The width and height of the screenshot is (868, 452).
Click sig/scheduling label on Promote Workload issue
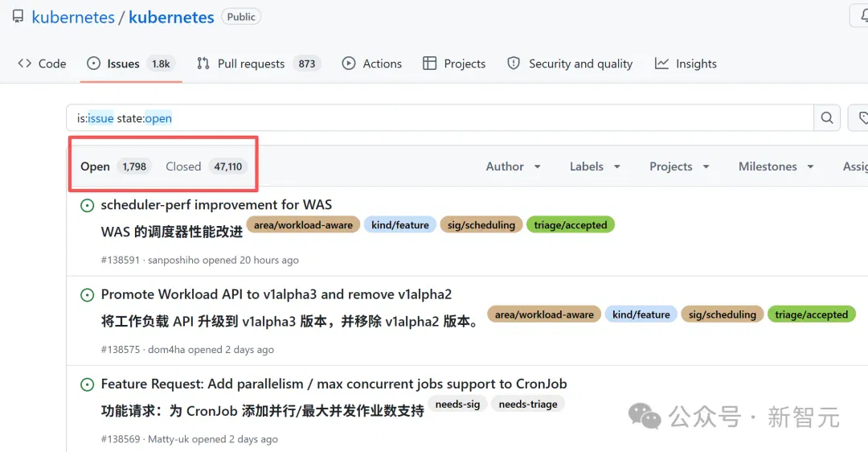[x=723, y=314]
